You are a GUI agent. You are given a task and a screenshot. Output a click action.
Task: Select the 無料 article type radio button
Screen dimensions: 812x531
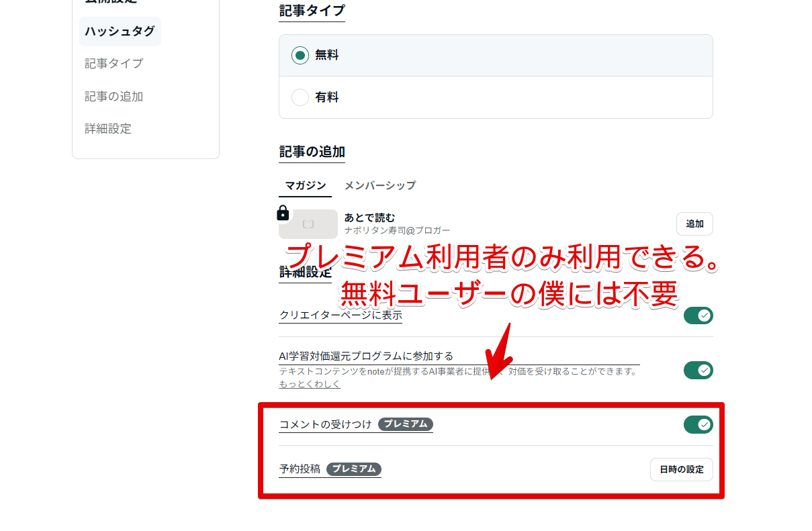click(x=300, y=56)
